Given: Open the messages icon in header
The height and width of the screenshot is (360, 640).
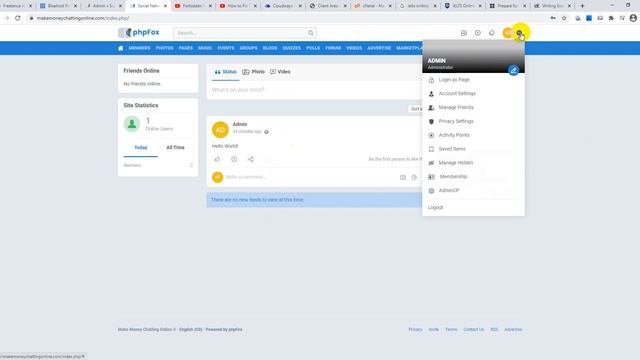Looking at the screenshot, I should pos(478,33).
